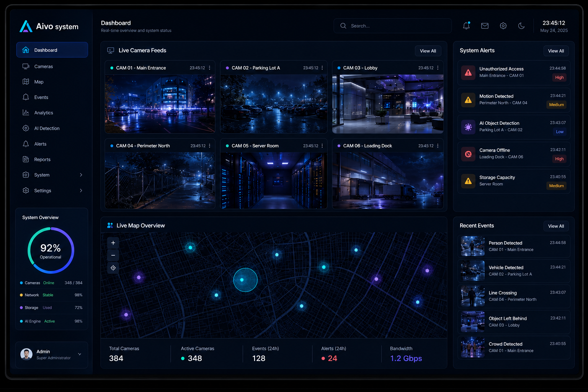
Task: Click the 1.2 Gbps bandwidth value
Action: [x=406, y=358]
